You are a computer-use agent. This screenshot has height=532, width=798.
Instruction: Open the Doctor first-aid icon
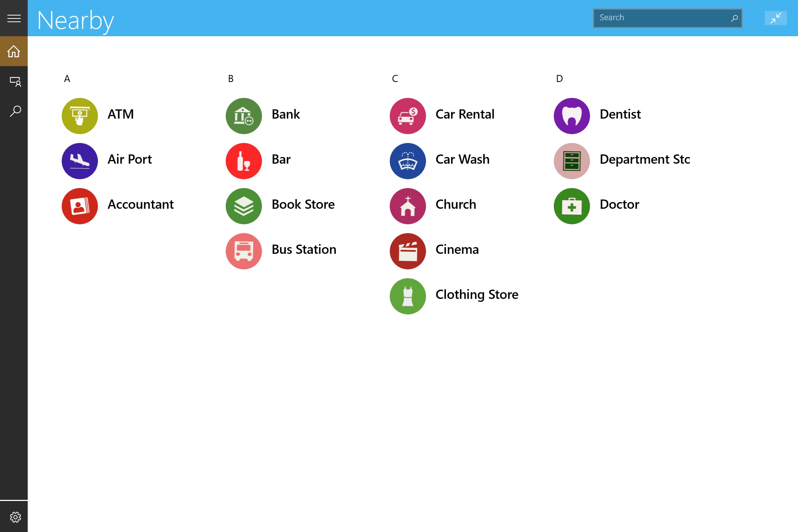click(572, 206)
